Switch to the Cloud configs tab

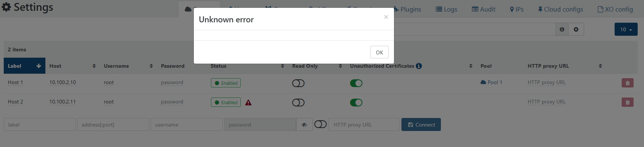[x=560, y=9]
